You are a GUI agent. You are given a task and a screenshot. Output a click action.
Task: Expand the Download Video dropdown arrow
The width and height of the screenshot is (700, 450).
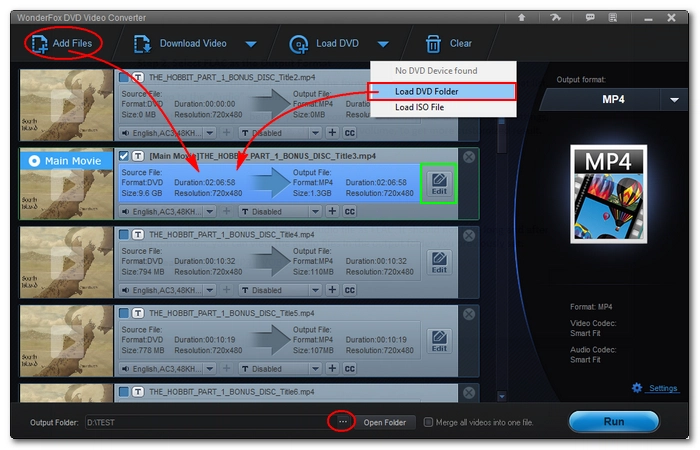[x=251, y=44]
